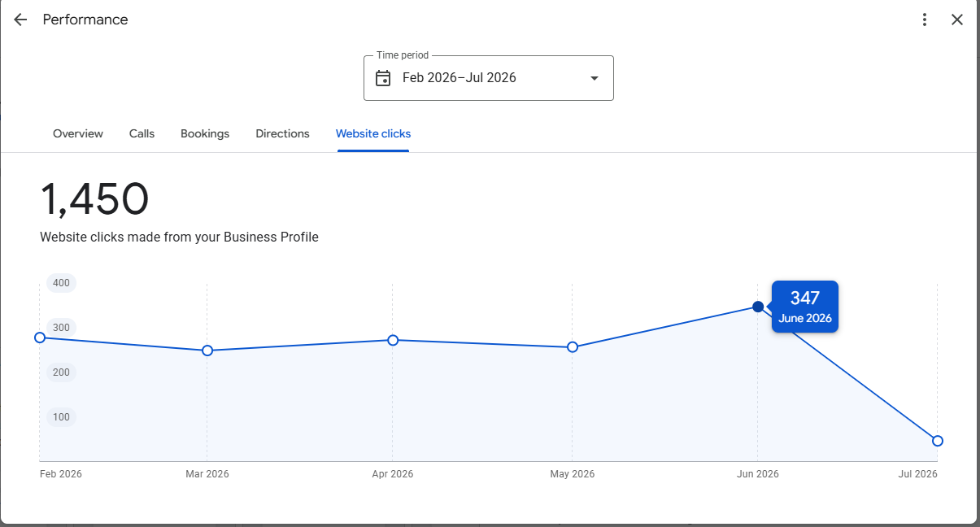Click the 400 y-axis label
The image size is (980, 527).
[61, 283]
